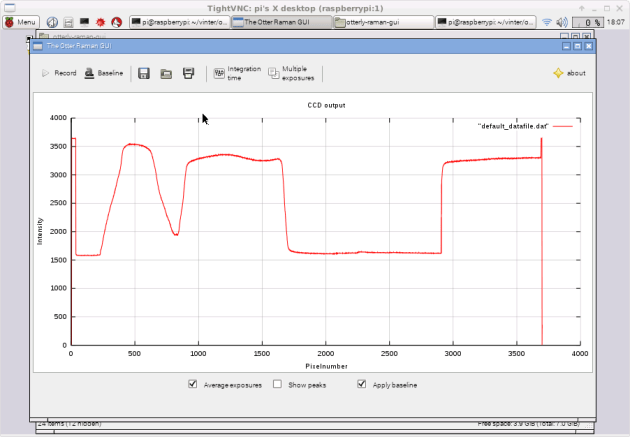
Task: Open the Integration time setting
Action: click(x=237, y=73)
